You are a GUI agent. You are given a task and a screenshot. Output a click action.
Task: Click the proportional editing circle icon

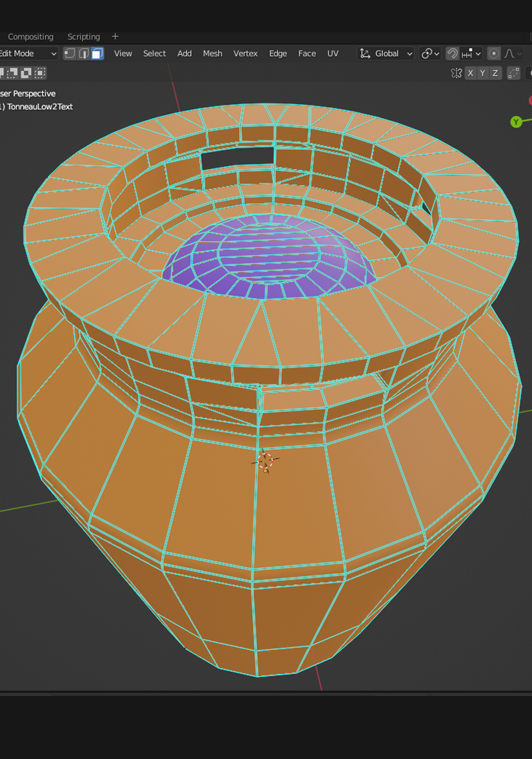tap(494, 54)
